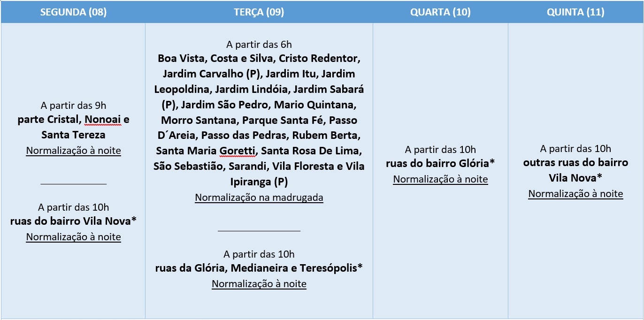
Task: Click the SEGUNDA (08) column header
Action: 73,12
